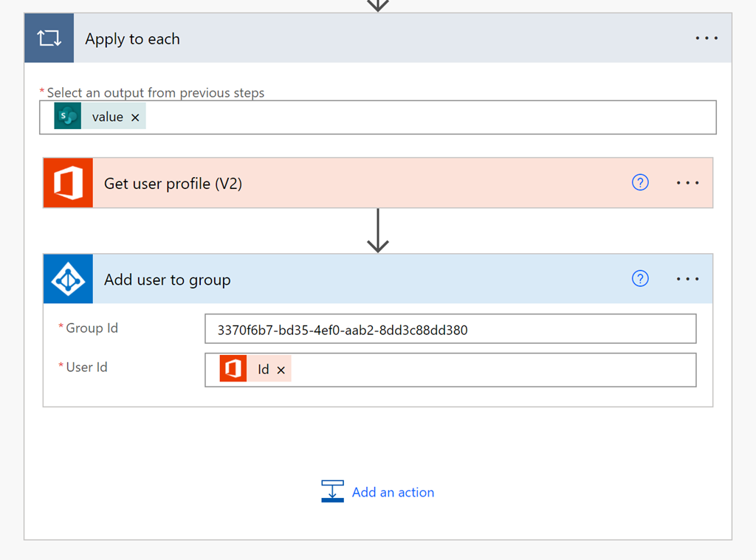756x560 pixels.
Task: Click the Azure AD icon on Add user to group
Action: [x=68, y=279]
